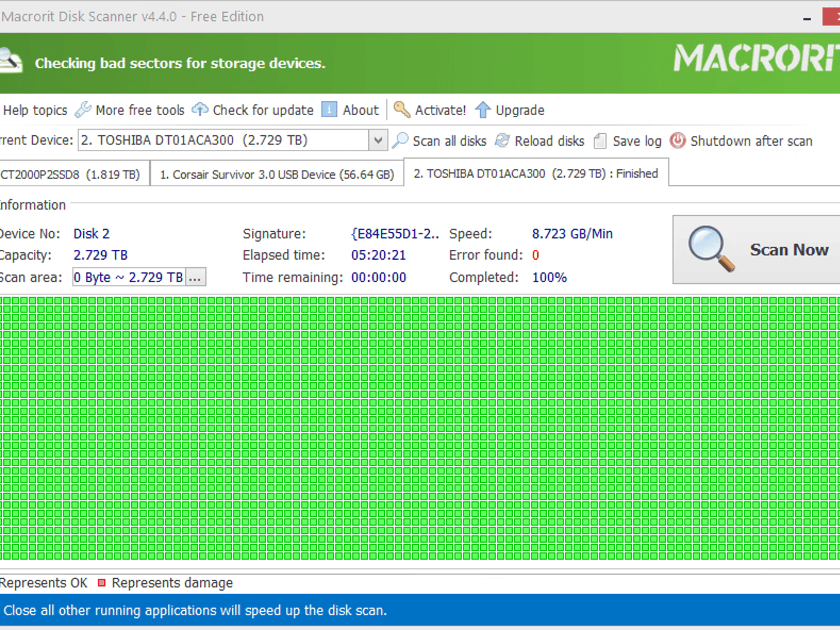This screenshot has width=840, height=630.
Task: Click the More free tools link
Action: click(x=139, y=110)
